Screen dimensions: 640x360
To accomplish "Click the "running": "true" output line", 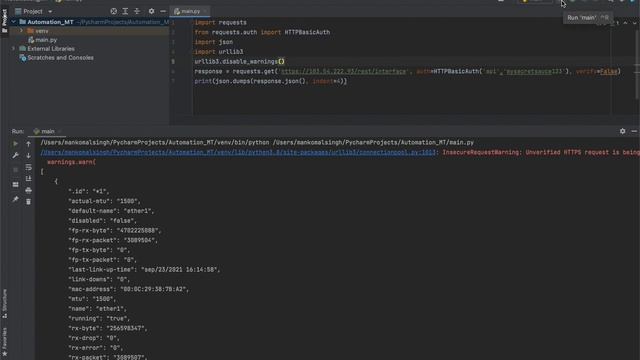I will pos(99,319).
